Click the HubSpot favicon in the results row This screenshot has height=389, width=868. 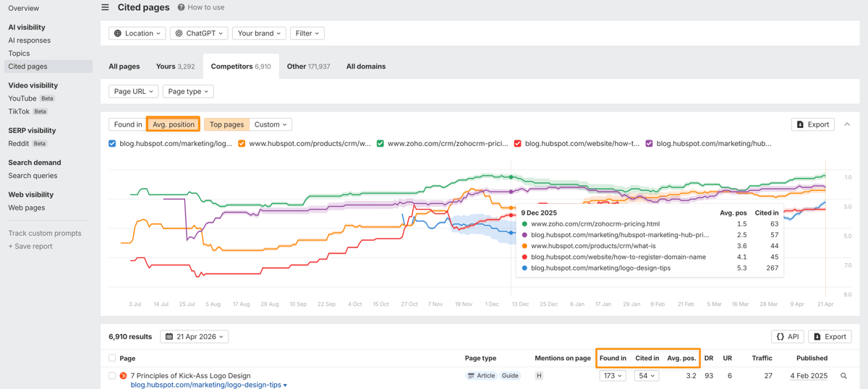(x=123, y=376)
